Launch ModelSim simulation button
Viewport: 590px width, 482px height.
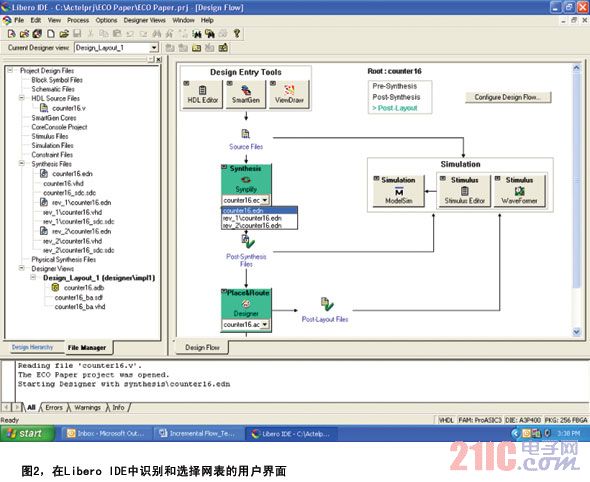pyautogui.click(x=398, y=191)
